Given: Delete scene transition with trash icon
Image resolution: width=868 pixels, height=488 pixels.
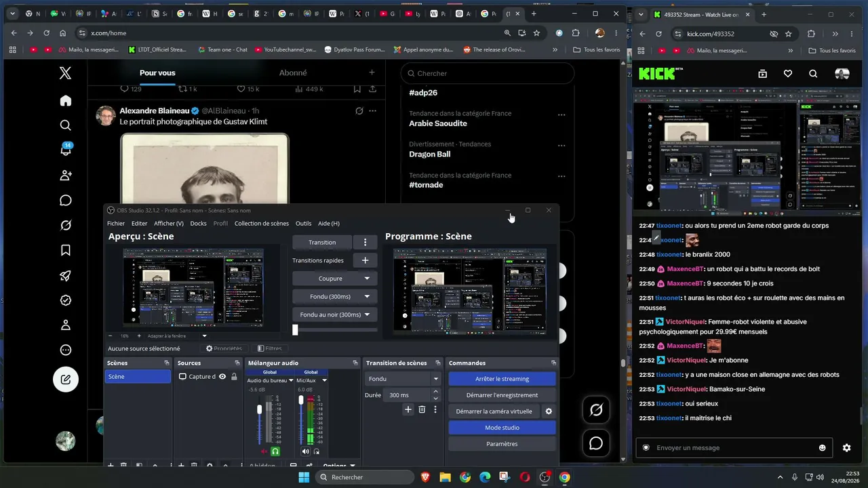Looking at the screenshot, I should click(422, 409).
